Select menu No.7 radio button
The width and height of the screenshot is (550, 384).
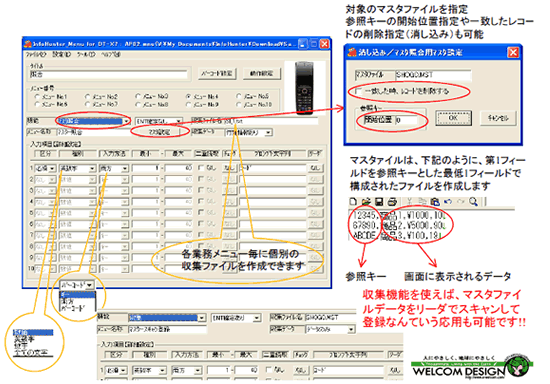point(88,104)
